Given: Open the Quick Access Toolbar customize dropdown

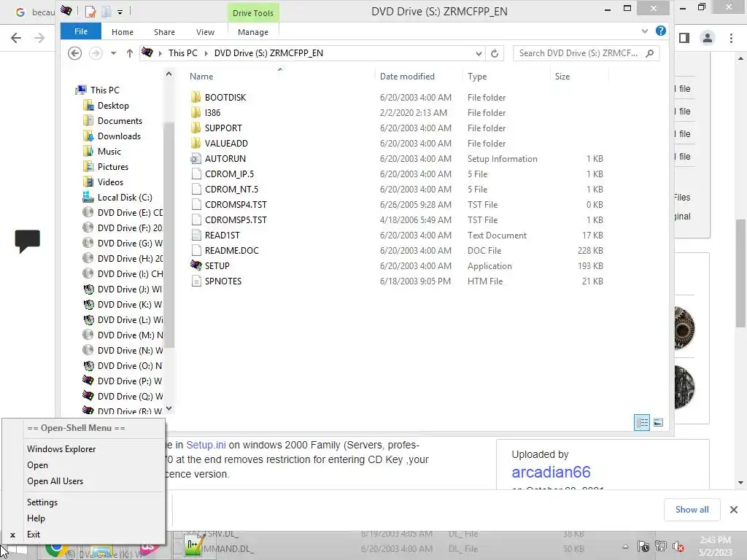Looking at the screenshot, I should pos(120,12).
